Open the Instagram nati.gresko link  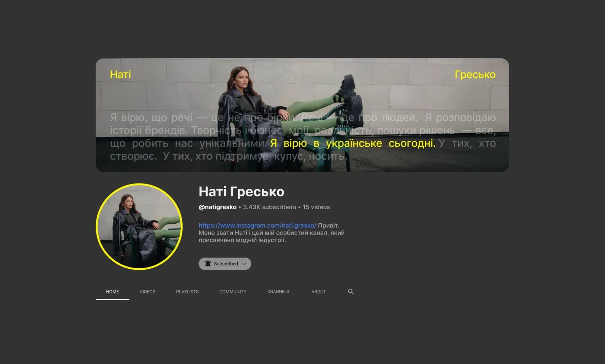click(257, 226)
